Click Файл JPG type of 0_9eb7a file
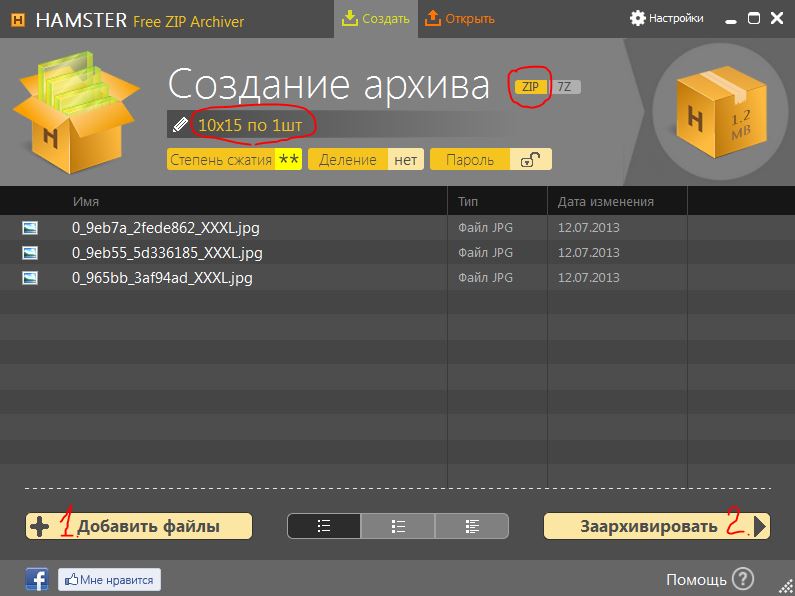The height and width of the screenshot is (596, 795). tap(485, 228)
